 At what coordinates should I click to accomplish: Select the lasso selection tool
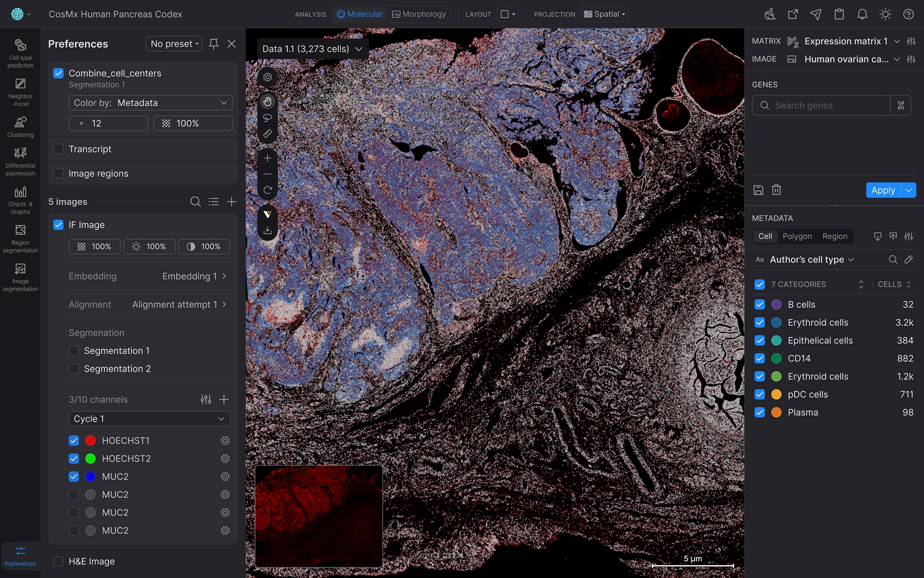[267, 118]
